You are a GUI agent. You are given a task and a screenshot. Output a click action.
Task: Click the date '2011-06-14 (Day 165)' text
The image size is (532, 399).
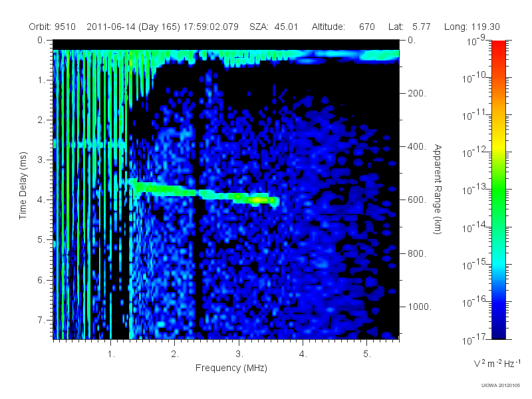point(134,27)
